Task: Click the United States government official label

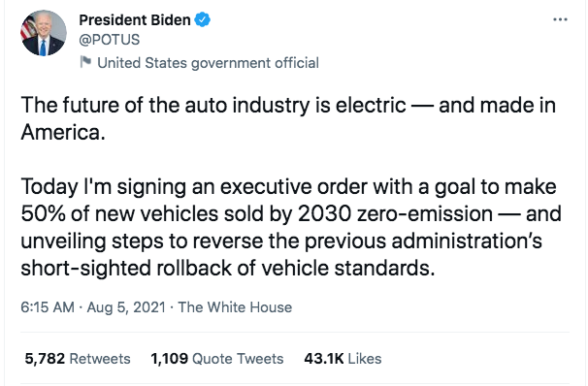Action: click(x=208, y=63)
